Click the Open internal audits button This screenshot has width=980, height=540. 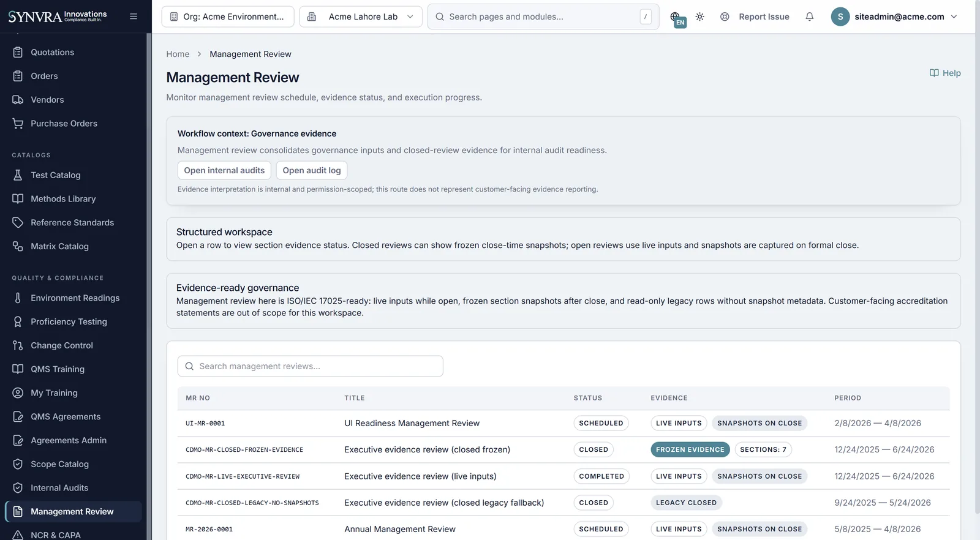point(224,170)
